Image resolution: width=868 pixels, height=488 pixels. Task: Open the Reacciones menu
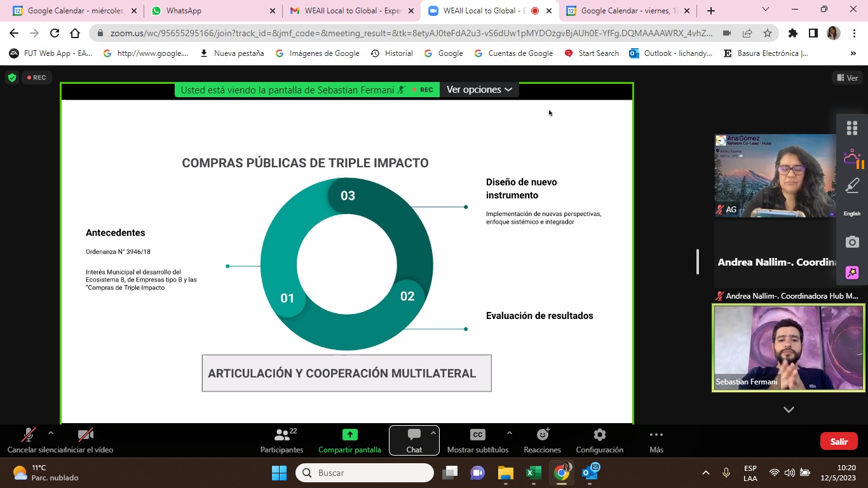click(542, 440)
